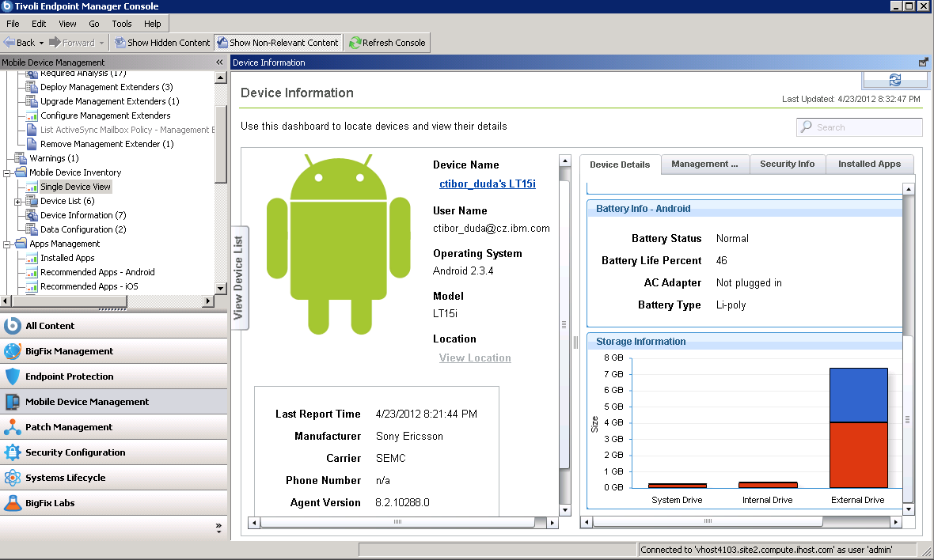Select Recommended Apps - Android tree item

click(97, 272)
